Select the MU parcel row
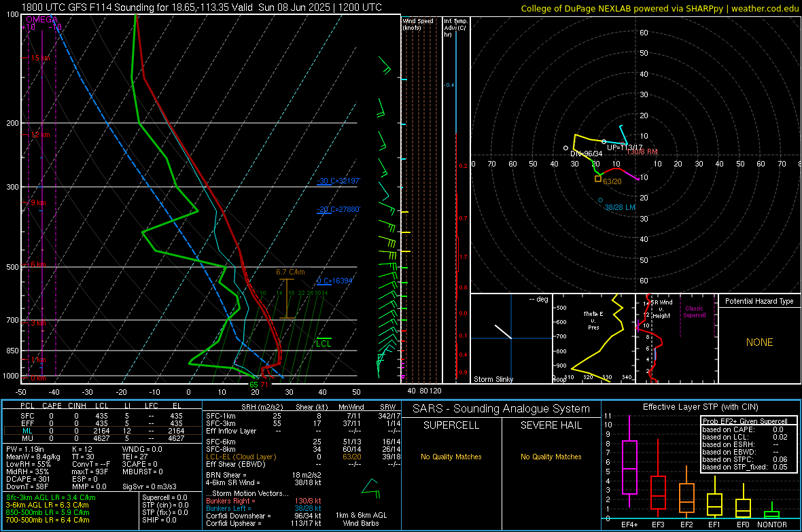Viewport: 802px width, 532px height. pos(102,438)
